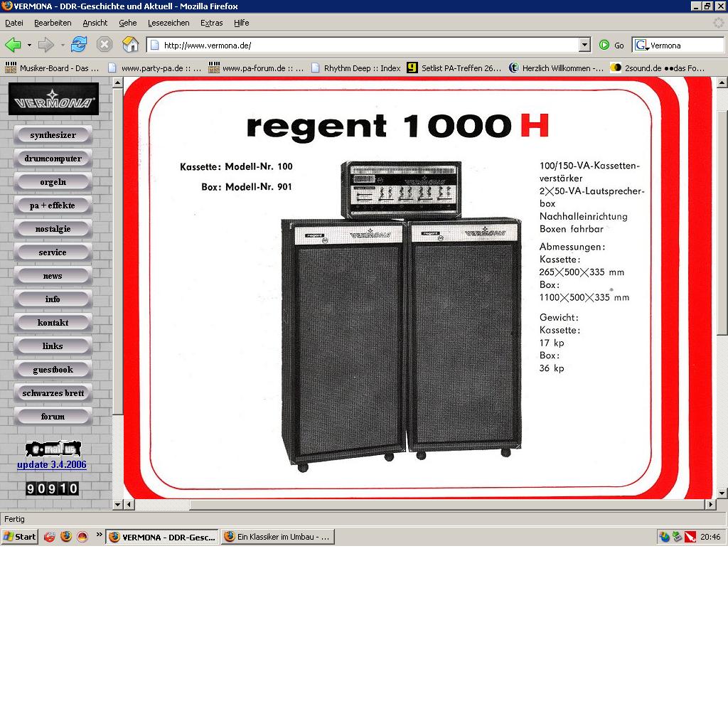Click the info sidebar button
The width and height of the screenshot is (728, 711).
(53, 299)
